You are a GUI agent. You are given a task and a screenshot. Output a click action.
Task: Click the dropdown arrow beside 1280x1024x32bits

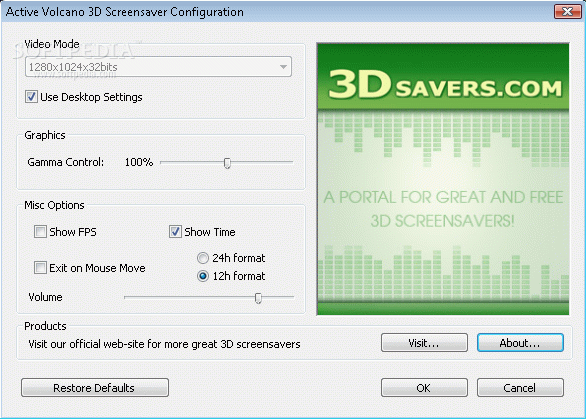point(283,67)
